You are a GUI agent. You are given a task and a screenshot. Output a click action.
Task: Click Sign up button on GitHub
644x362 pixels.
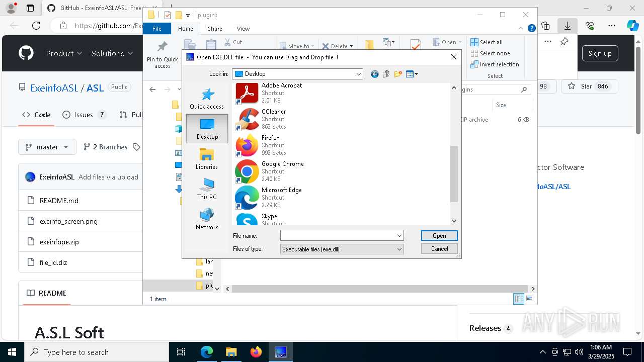click(x=600, y=53)
